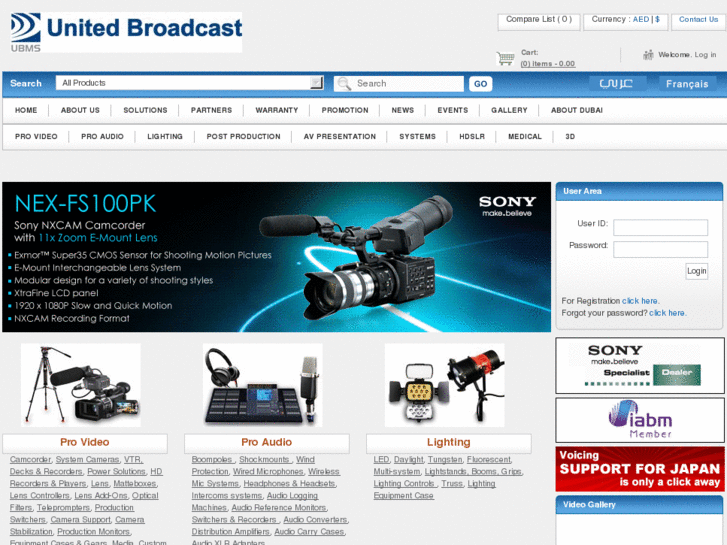Open LIGHTING category in menu bar
The width and height of the screenshot is (727, 545).
coord(165,137)
